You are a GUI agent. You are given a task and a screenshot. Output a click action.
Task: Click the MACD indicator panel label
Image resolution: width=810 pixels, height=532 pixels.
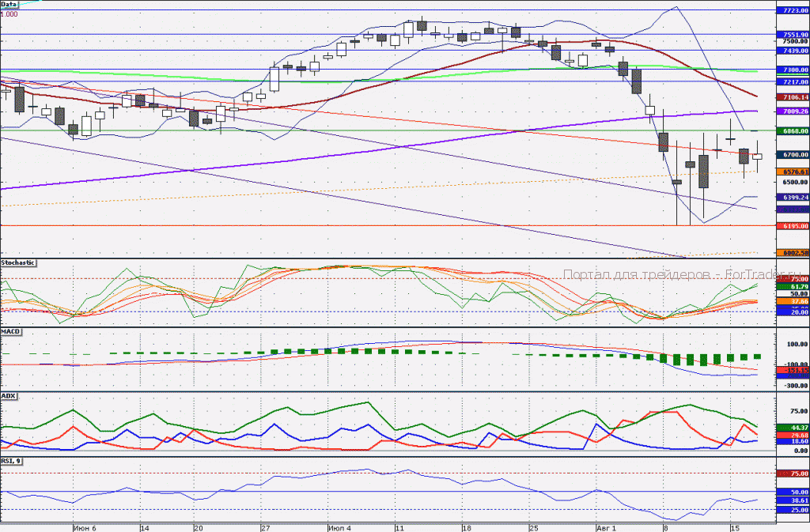click(10, 331)
